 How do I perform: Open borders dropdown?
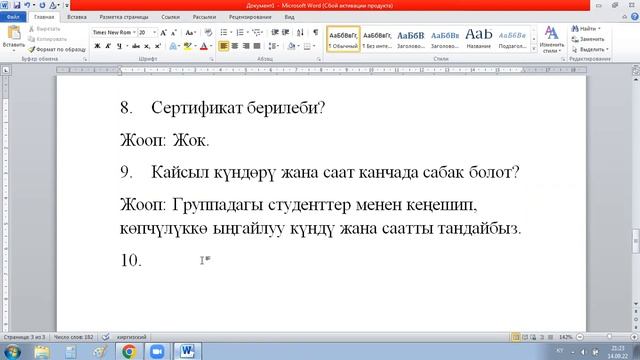[x=315, y=46]
